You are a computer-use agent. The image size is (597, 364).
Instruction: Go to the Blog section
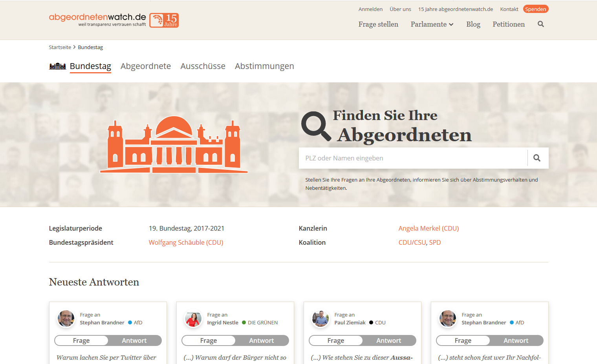coord(473,24)
